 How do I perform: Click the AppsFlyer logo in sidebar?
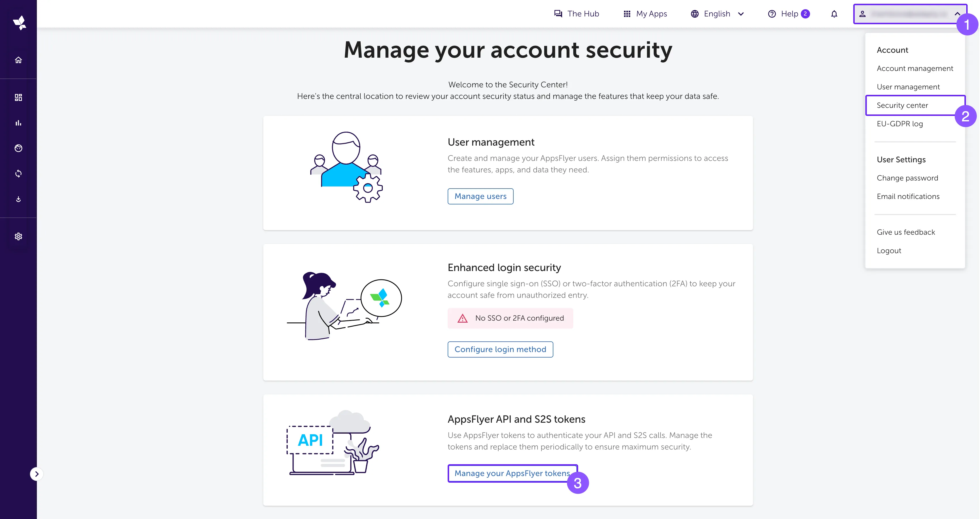pos(19,23)
